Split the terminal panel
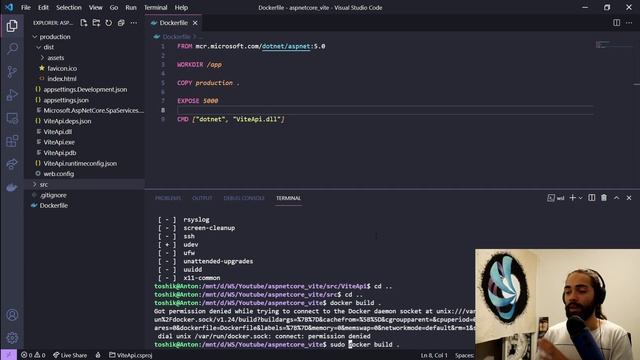Viewport: 640px width, 360px height. [591, 198]
